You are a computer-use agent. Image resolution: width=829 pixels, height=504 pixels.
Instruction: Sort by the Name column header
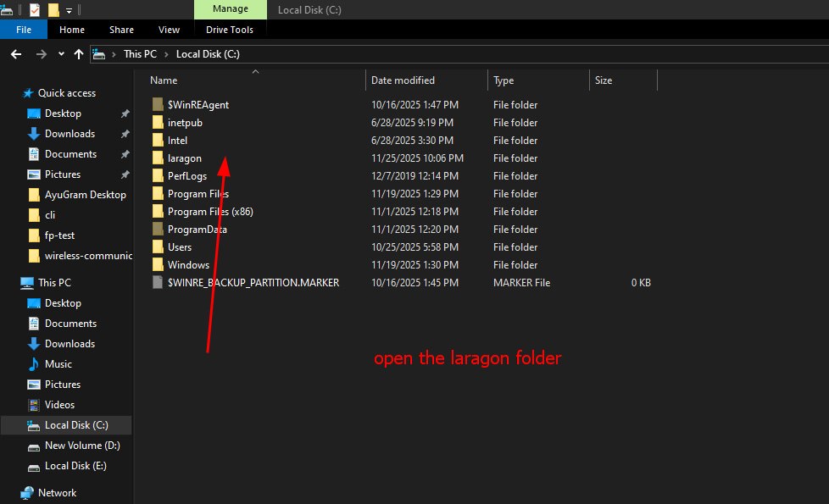pyautogui.click(x=164, y=80)
